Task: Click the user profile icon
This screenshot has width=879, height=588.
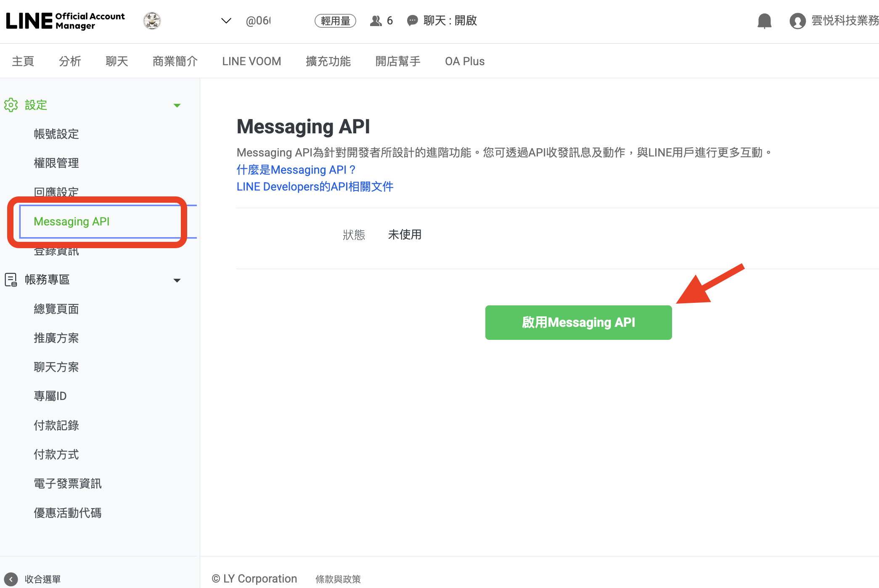Action: pos(797,21)
